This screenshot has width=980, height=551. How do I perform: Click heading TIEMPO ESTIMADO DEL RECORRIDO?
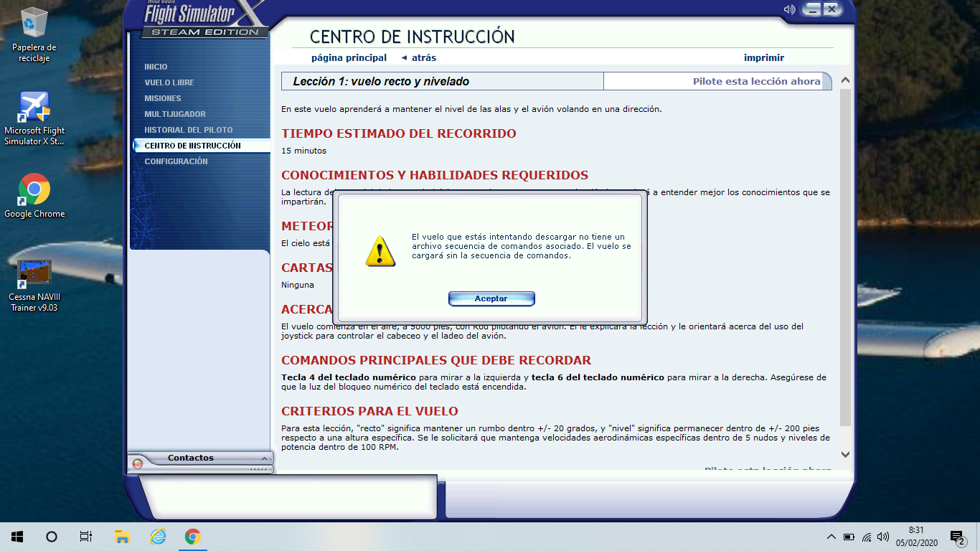(x=399, y=133)
